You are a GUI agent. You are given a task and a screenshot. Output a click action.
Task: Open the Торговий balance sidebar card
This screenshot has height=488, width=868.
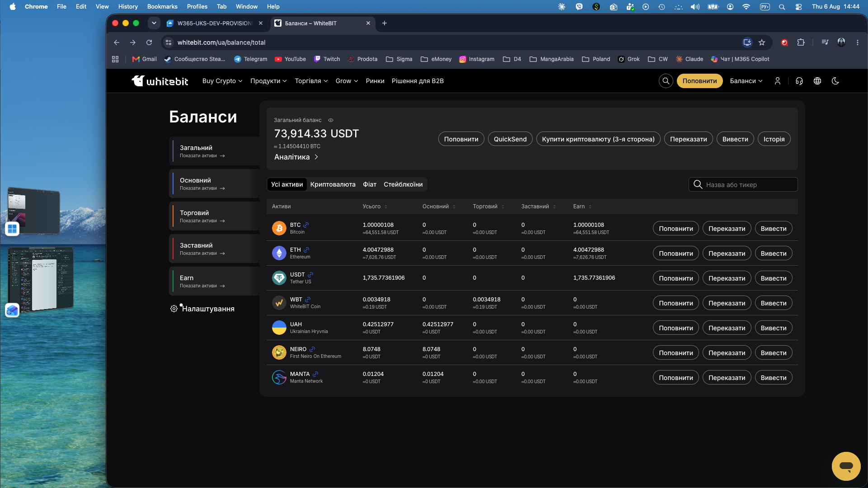click(x=214, y=216)
